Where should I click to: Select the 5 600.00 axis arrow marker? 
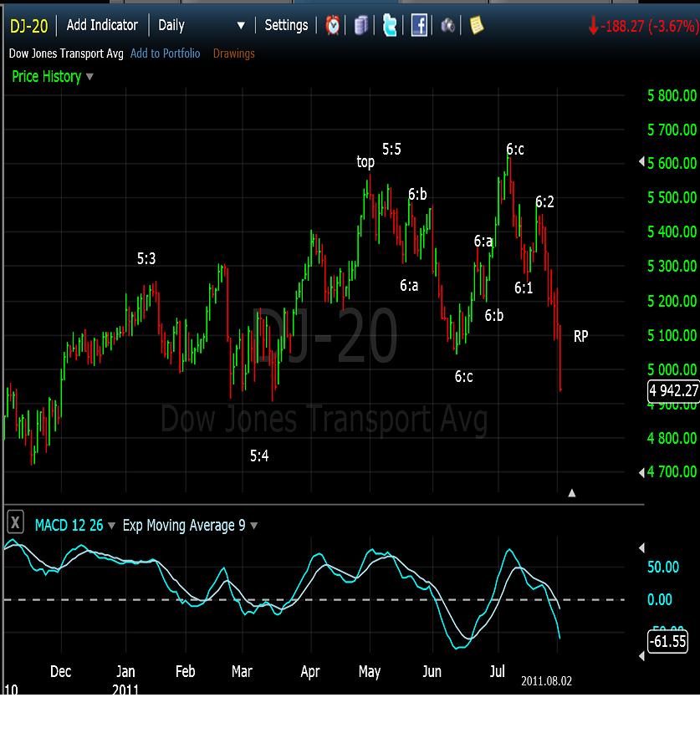[x=641, y=162]
